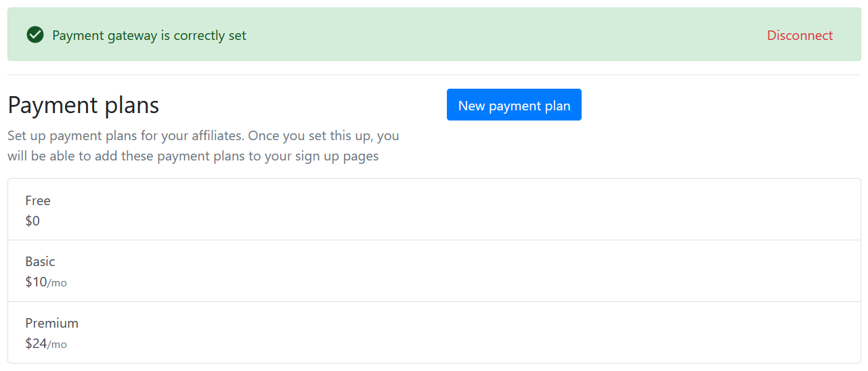Select the Premium plan name label
The image size is (868, 371).
point(52,323)
